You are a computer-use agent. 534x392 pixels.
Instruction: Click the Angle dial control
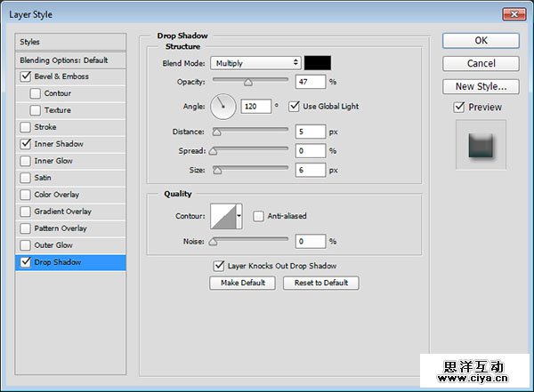coord(223,107)
